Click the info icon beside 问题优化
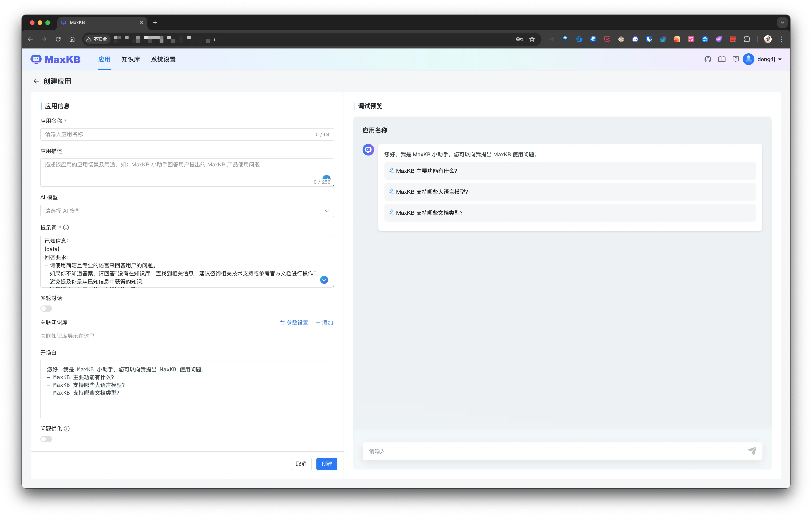The height and width of the screenshot is (517, 812). (67, 429)
